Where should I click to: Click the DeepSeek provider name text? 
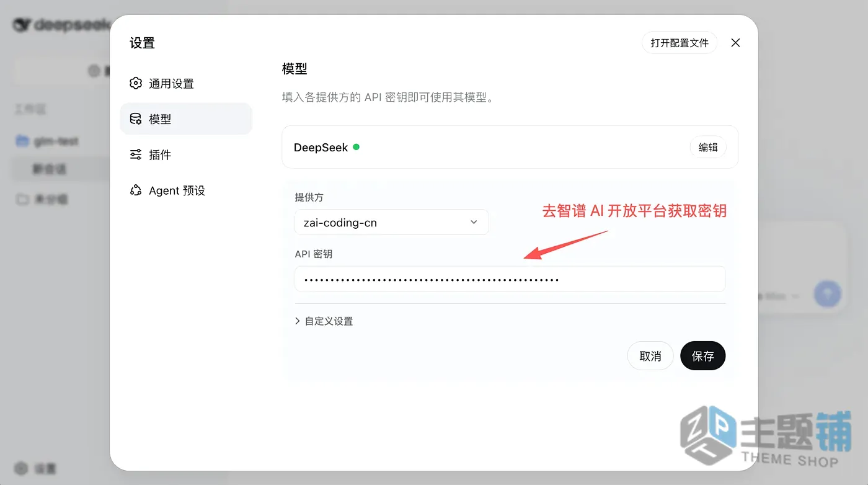321,148
